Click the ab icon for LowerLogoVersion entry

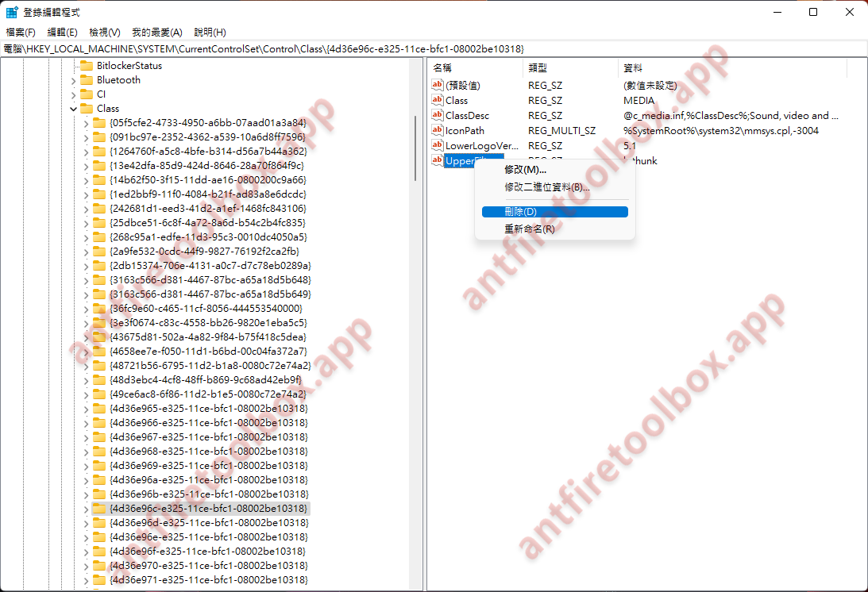tap(437, 146)
